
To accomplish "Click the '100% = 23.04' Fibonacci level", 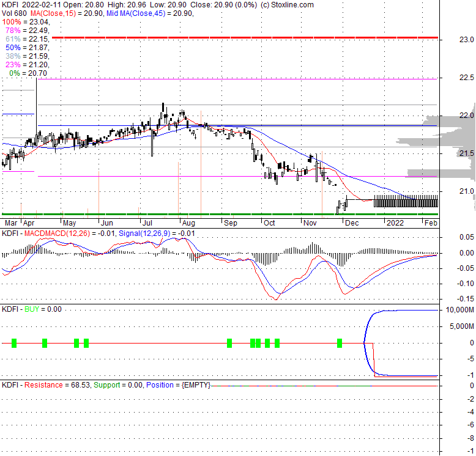I will coord(26,22).
